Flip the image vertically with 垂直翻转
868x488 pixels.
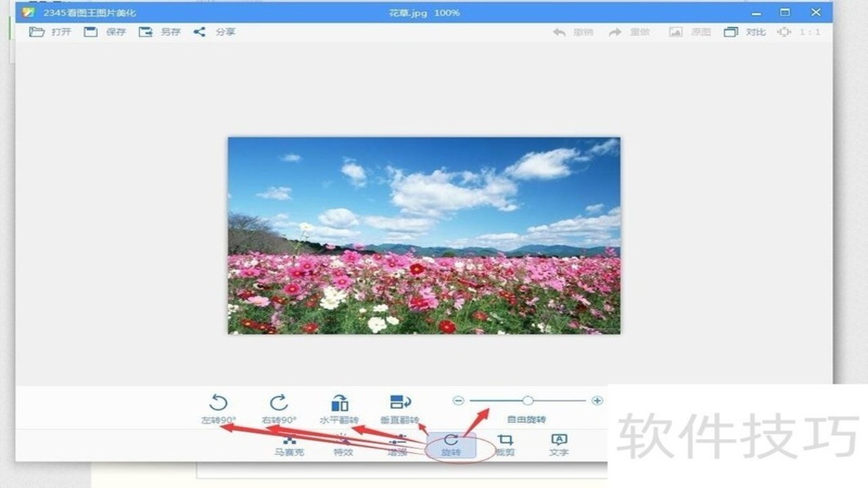399,410
